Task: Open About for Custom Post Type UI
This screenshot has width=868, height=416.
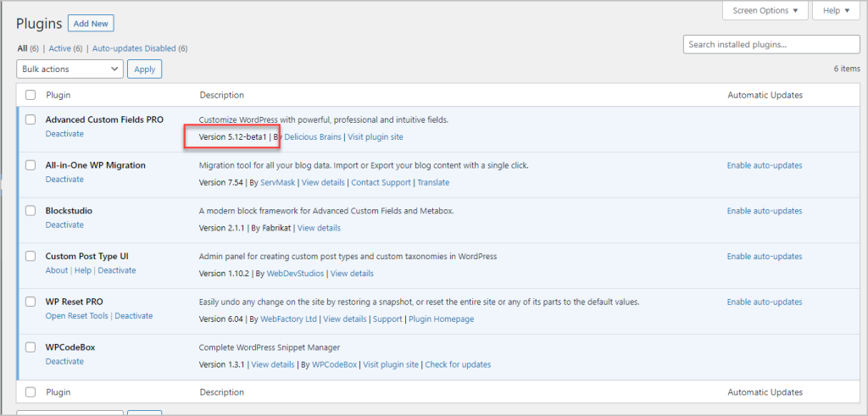Action: coord(57,270)
